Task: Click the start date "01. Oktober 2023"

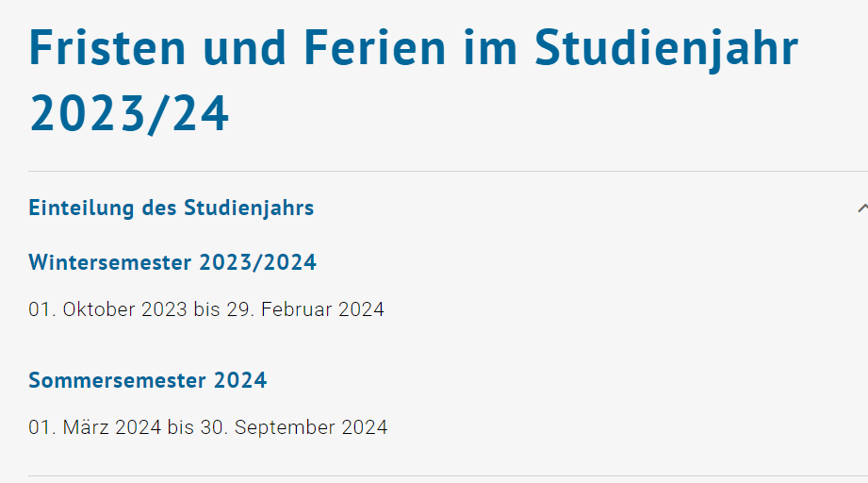Action: coord(107,309)
